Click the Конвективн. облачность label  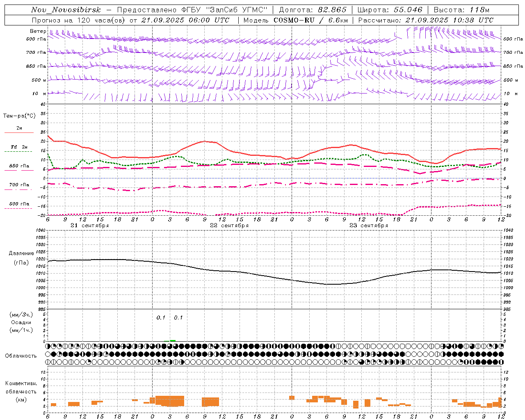point(21,388)
